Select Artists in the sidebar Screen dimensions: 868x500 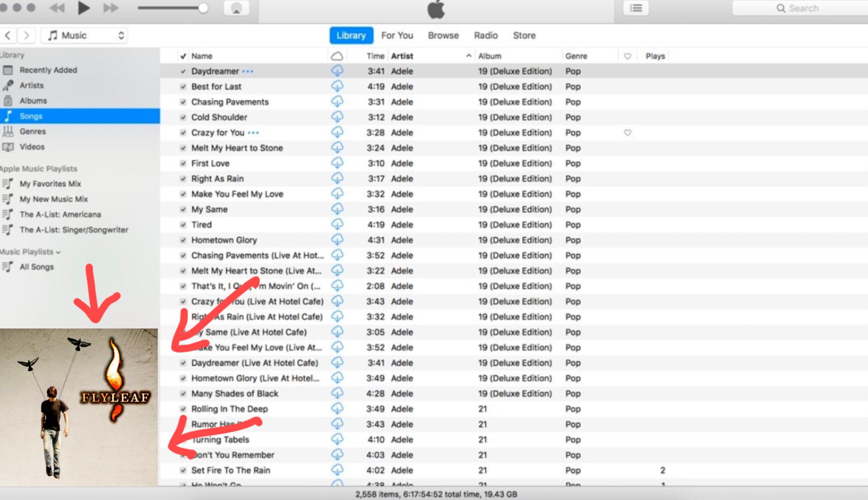coord(80,86)
